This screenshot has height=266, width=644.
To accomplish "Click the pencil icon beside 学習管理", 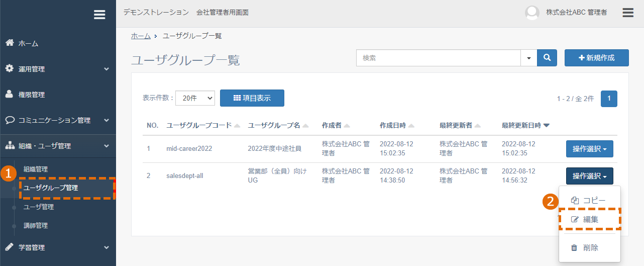I will click(x=9, y=247).
